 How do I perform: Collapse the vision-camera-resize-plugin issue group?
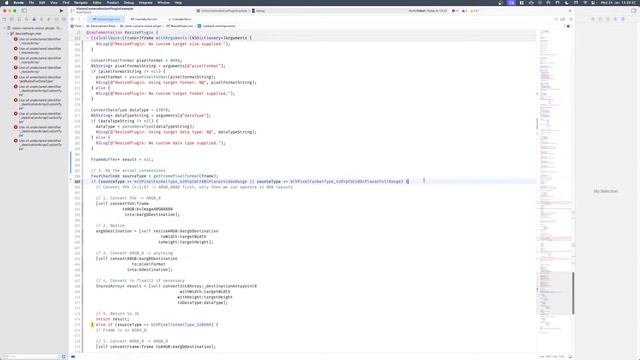tap(4, 28)
